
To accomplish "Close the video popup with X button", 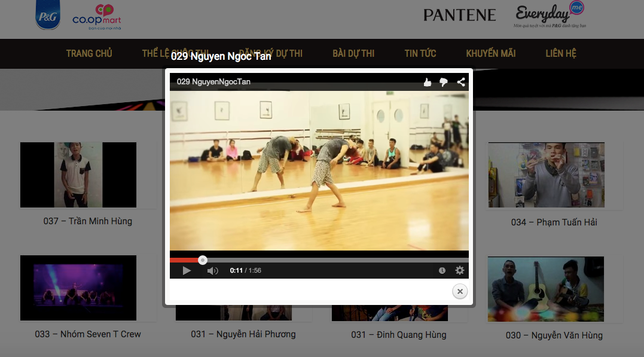I will click(460, 291).
